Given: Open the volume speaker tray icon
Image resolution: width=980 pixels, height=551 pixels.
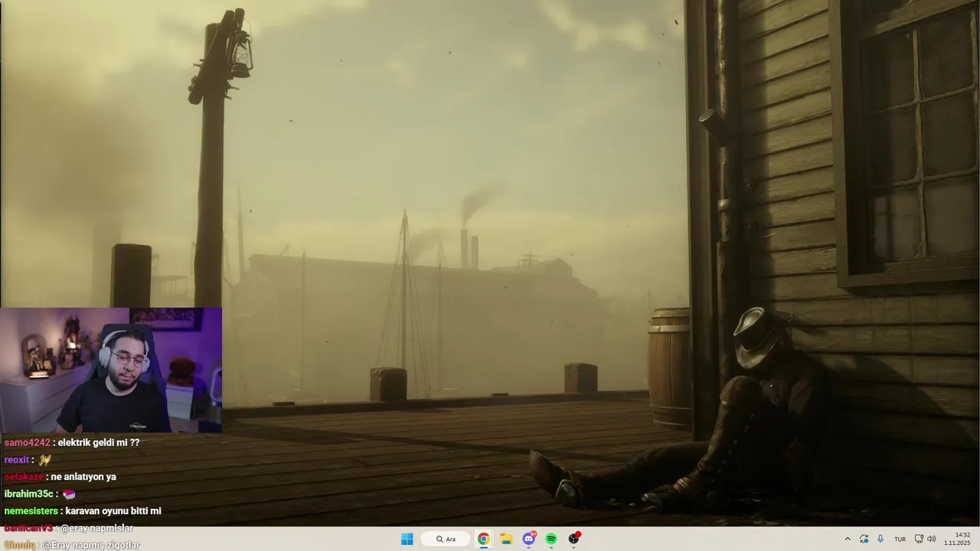Looking at the screenshot, I should (x=932, y=539).
